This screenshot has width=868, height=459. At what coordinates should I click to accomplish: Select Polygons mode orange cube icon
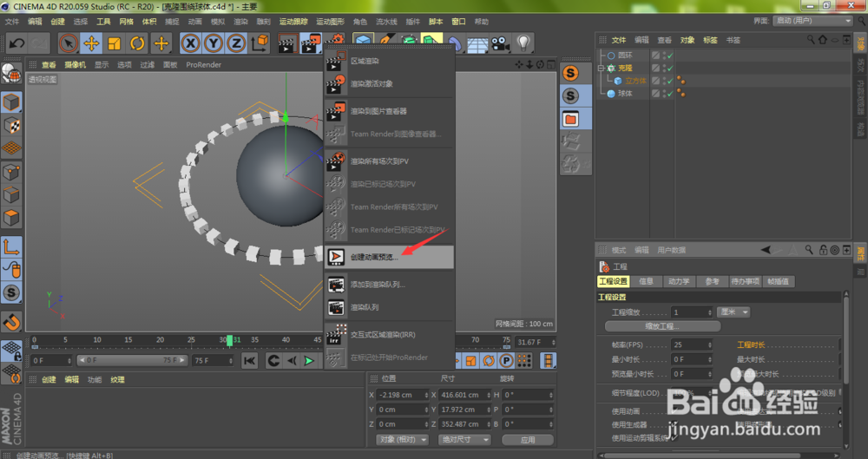(x=11, y=218)
